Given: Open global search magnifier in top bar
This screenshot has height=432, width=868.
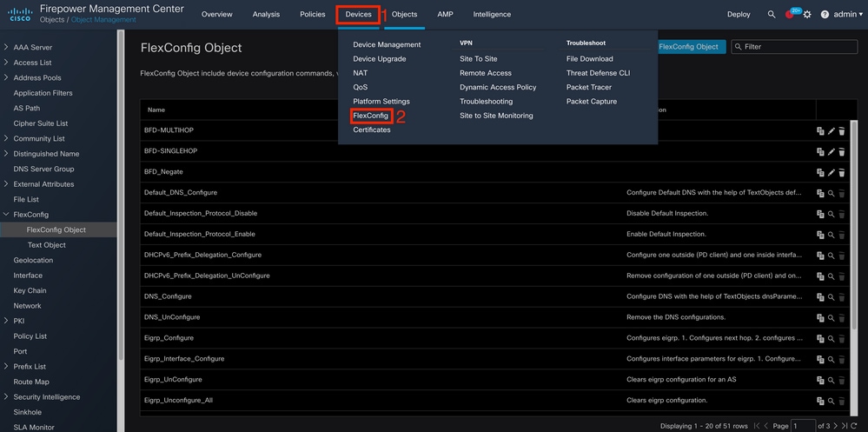Looking at the screenshot, I should coord(772,15).
